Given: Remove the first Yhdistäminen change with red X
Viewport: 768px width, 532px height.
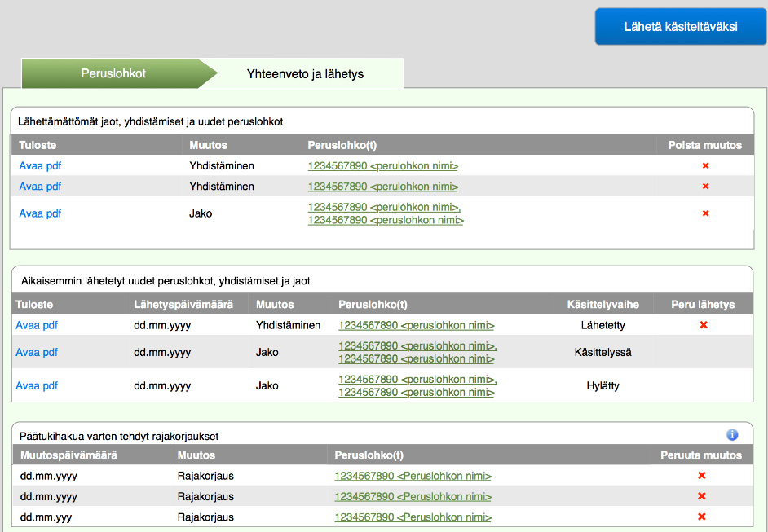Looking at the screenshot, I should coord(705,166).
